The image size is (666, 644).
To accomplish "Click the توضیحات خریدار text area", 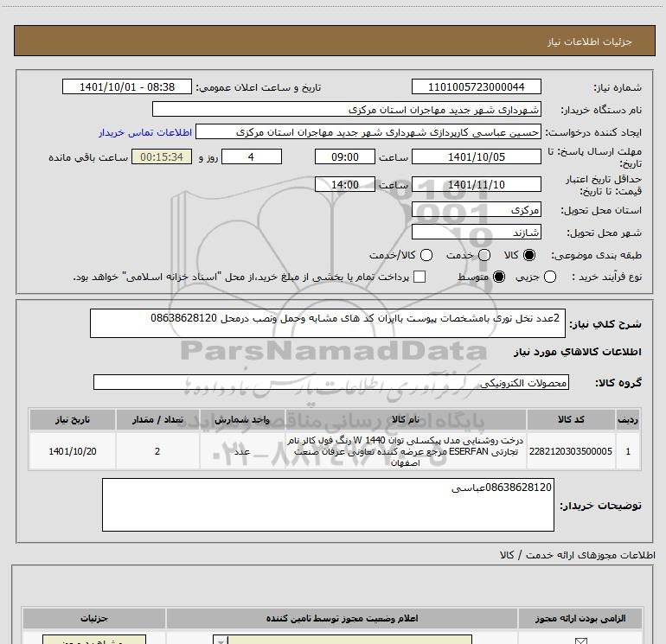I will tap(328, 505).
